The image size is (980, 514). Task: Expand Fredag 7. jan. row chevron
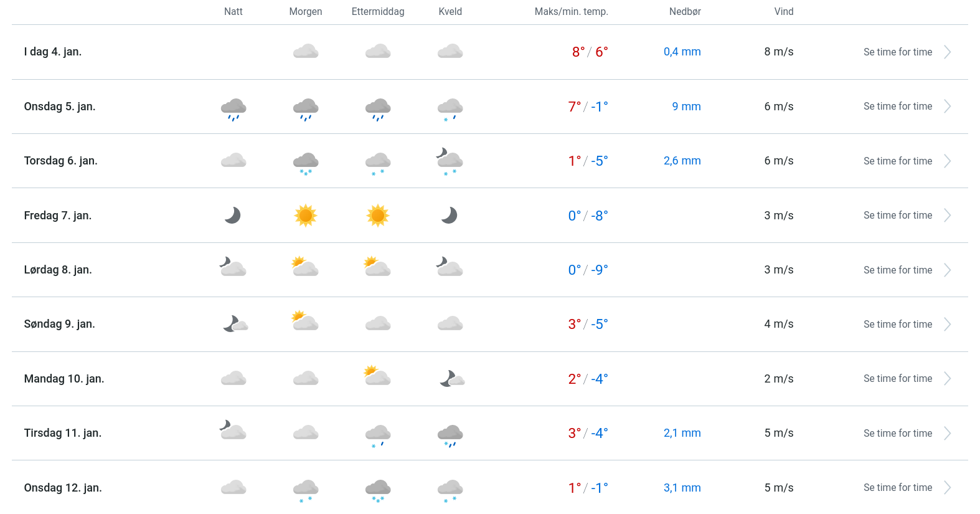coord(947,216)
